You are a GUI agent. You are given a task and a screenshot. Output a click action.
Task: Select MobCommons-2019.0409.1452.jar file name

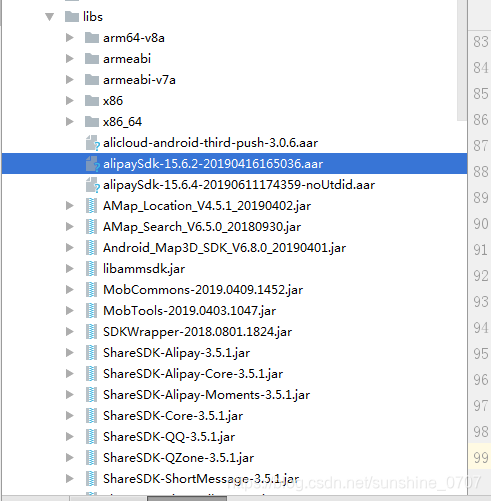203,290
